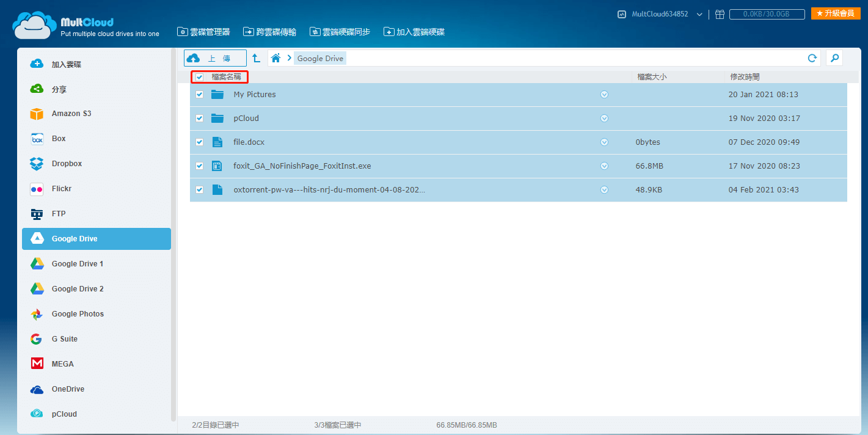Expand the MultCloud634852 account menu

pyautogui.click(x=699, y=14)
